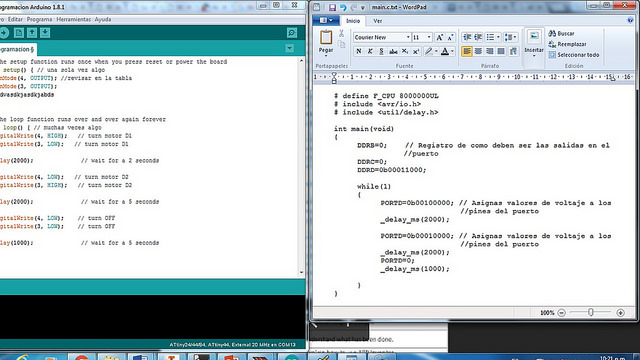Image resolution: width=640 pixels, height=360 pixels.
Task: Start a bulleted list in WordPad
Action: [490, 37]
